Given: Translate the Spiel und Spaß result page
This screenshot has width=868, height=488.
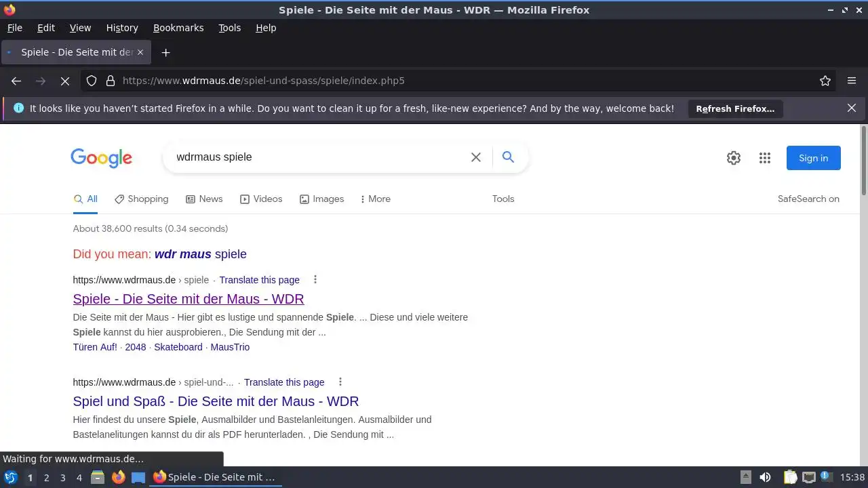Looking at the screenshot, I should point(284,382).
